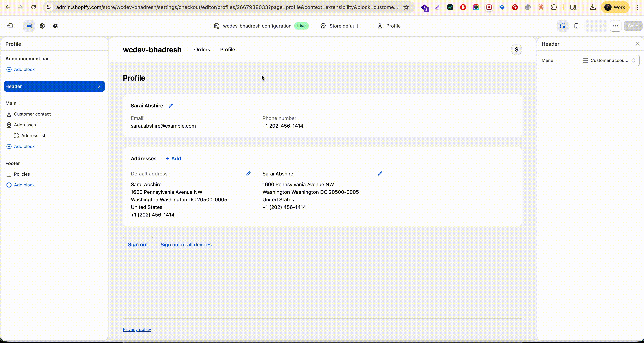Click the Sign out button
This screenshot has height=343, width=644.
click(x=138, y=245)
